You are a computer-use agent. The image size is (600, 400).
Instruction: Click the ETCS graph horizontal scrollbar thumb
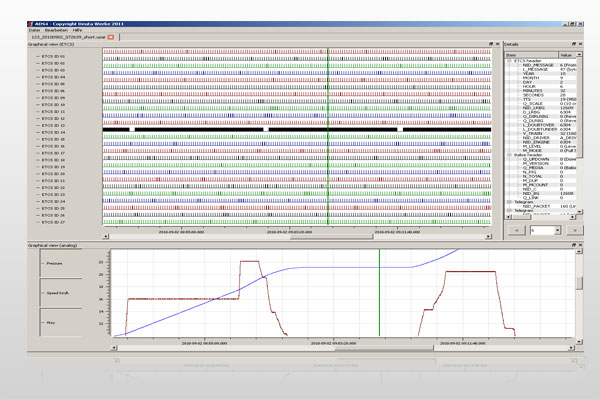tap(331, 237)
